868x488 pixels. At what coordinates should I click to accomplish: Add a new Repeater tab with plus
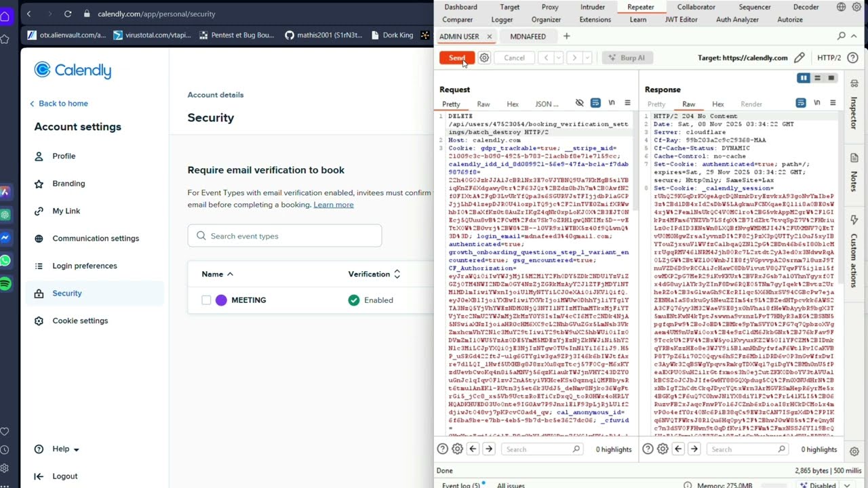[566, 36]
